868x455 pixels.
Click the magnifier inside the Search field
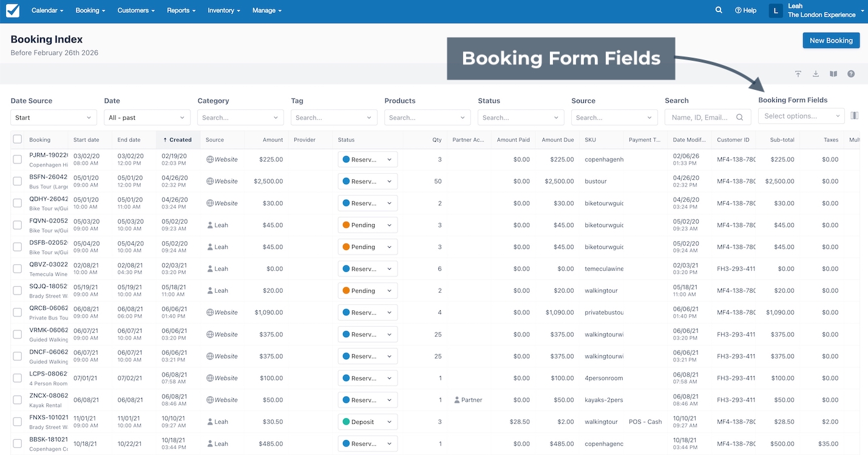tap(740, 117)
